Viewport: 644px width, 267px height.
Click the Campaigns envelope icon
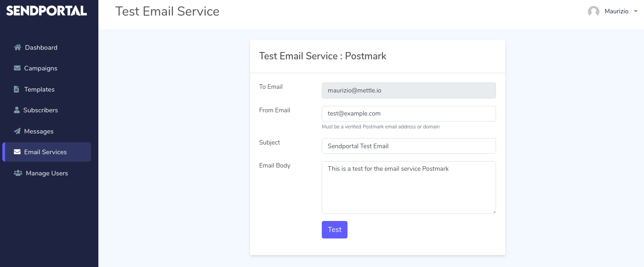click(x=17, y=68)
